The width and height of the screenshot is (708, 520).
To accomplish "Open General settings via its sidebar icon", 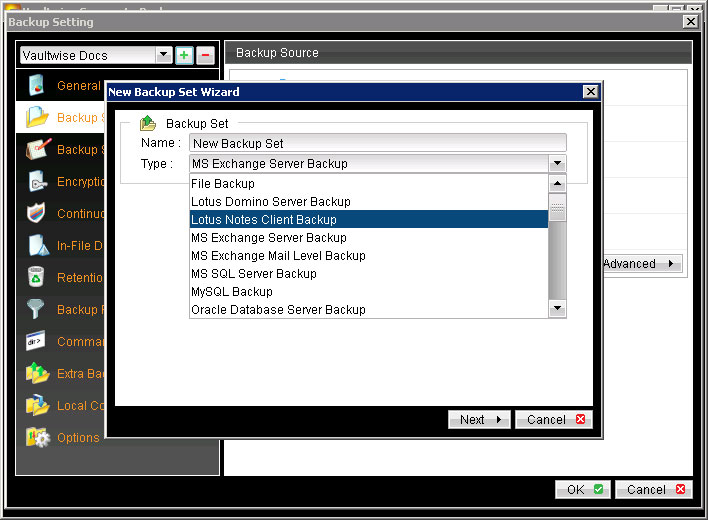I will (36, 85).
